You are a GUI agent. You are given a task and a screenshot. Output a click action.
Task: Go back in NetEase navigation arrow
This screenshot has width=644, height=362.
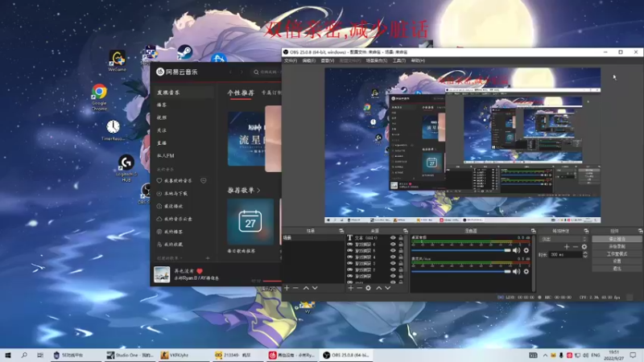(x=230, y=72)
